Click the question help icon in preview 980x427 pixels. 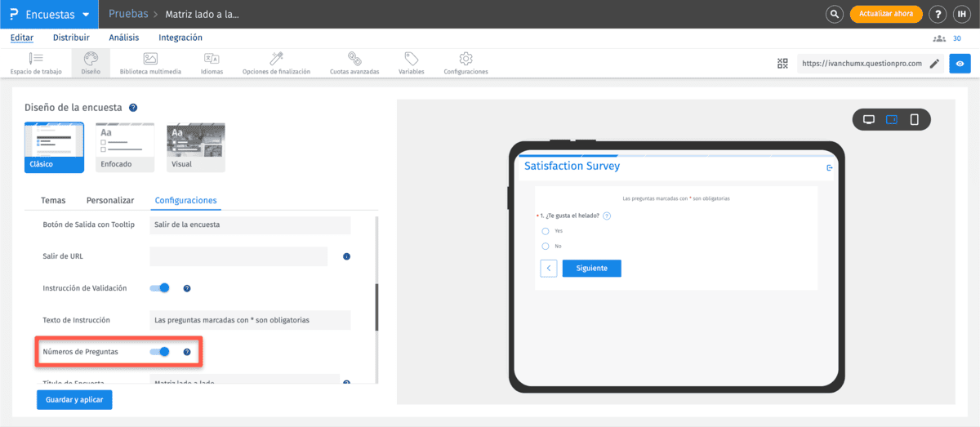[607, 216]
